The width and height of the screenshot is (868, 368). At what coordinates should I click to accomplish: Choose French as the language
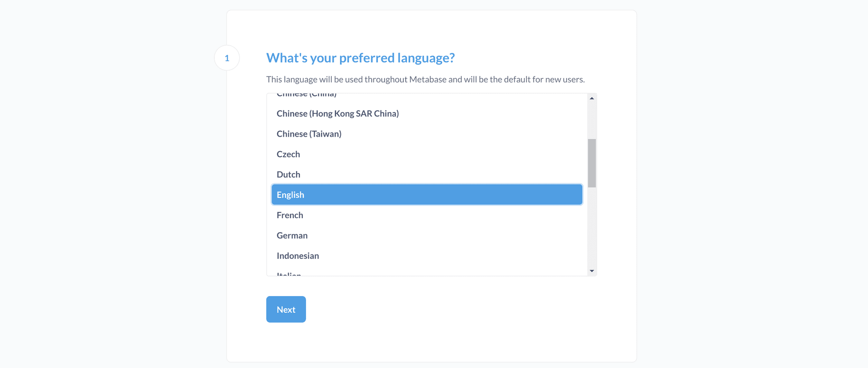[290, 215]
